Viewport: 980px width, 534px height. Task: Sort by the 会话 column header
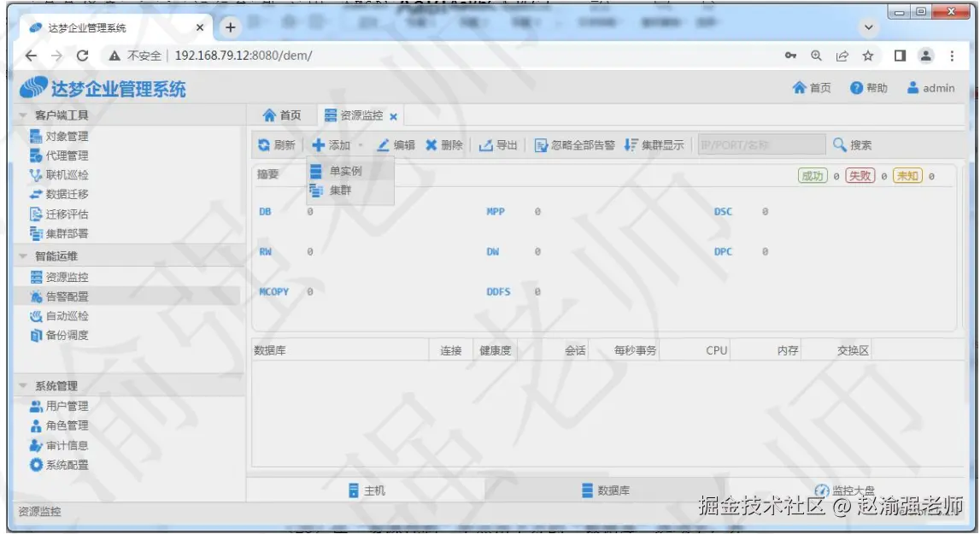pyautogui.click(x=553, y=351)
